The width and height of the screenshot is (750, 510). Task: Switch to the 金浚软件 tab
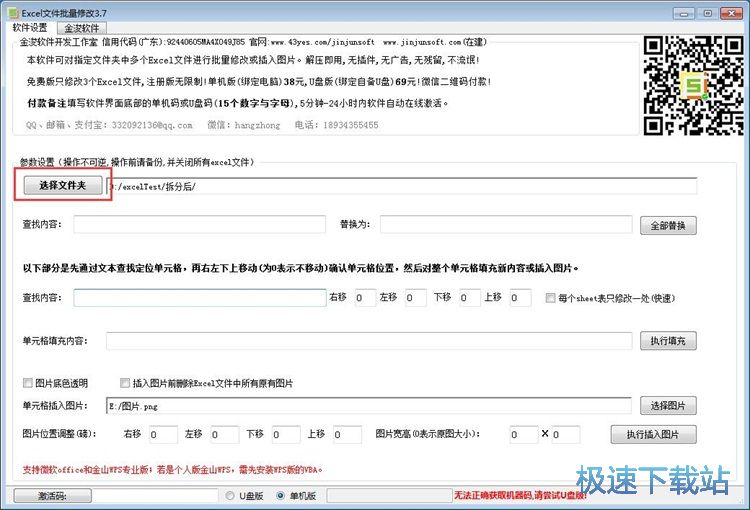pos(82,28)
